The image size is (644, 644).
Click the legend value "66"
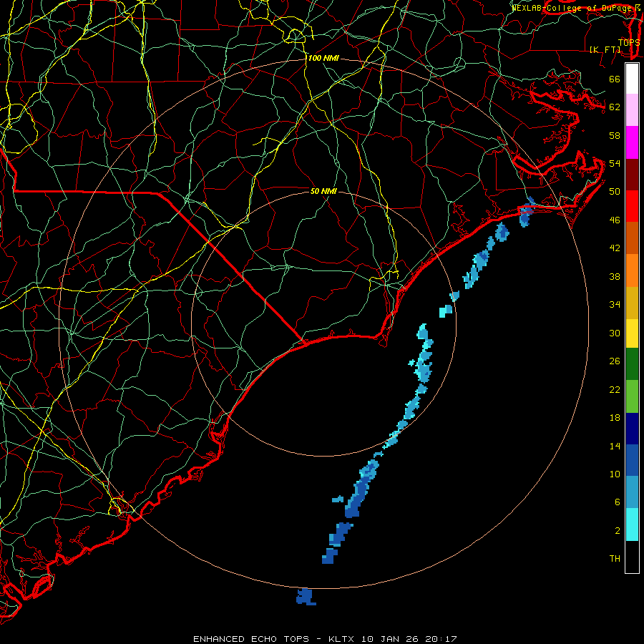click(615, 79)
